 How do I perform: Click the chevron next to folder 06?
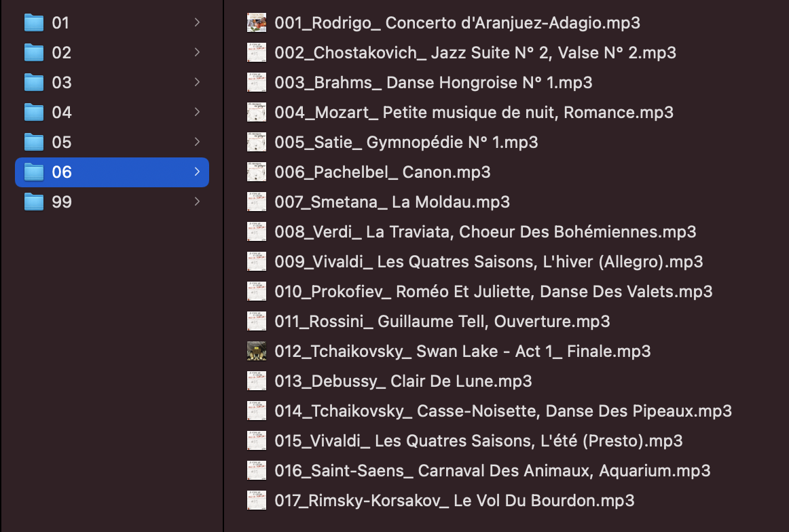197,172
